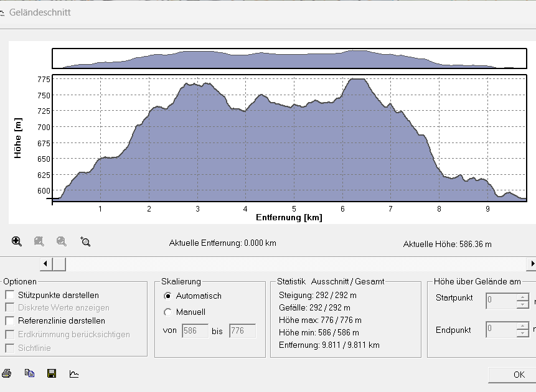Click the Startpunkt height input field
This screenshot has height=392, width=536.
502,301
